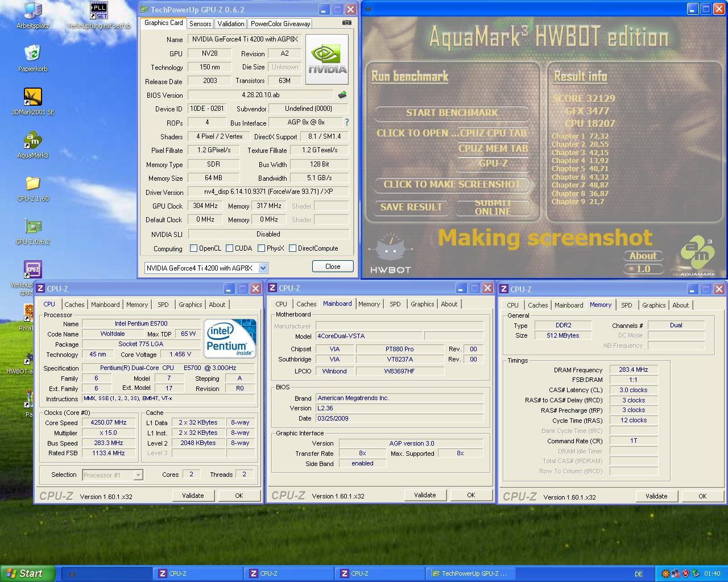Image resolution: width=728 pixels, height=582 pixels.
Task: Enable the PhysX checkbox in GPU-Z
Action: pos(261,248)
